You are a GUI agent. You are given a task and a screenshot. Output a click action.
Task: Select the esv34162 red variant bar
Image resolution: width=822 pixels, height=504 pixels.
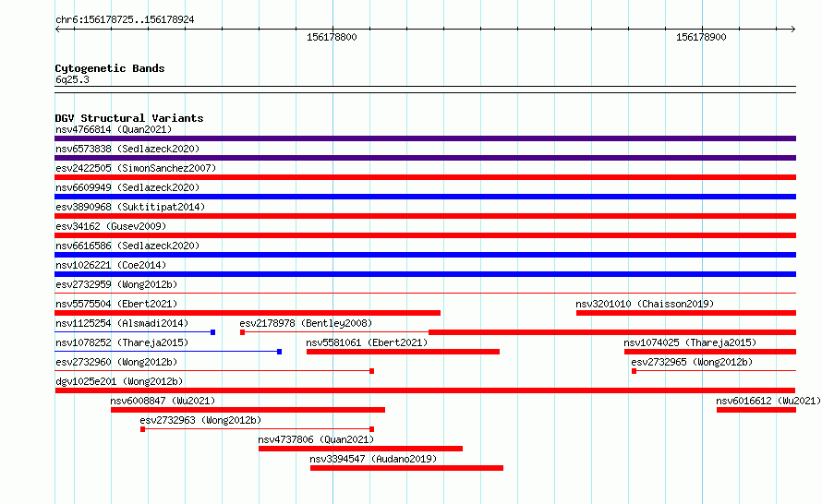click(x=425, y=235)
